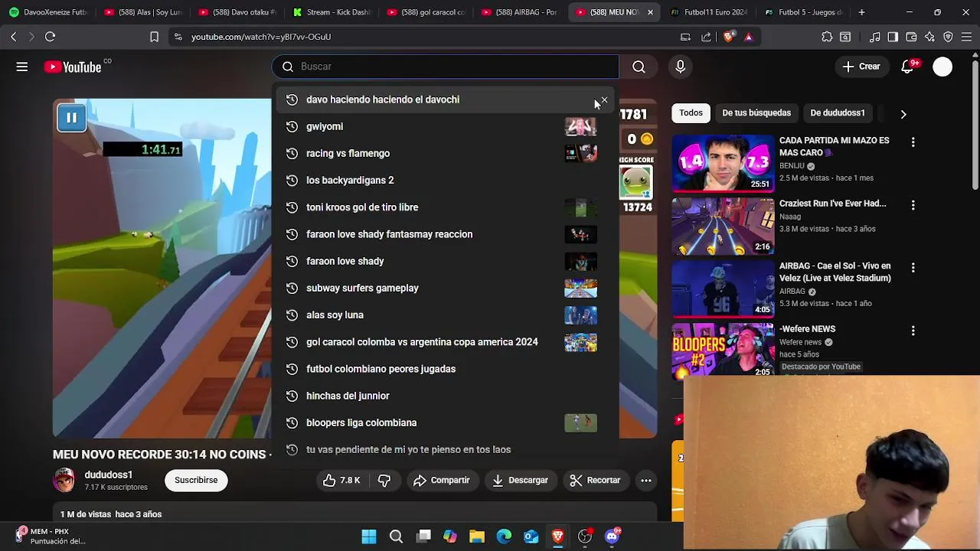Dislike the video with thumbs down
The image size is (980, 551).
(384, 480)
